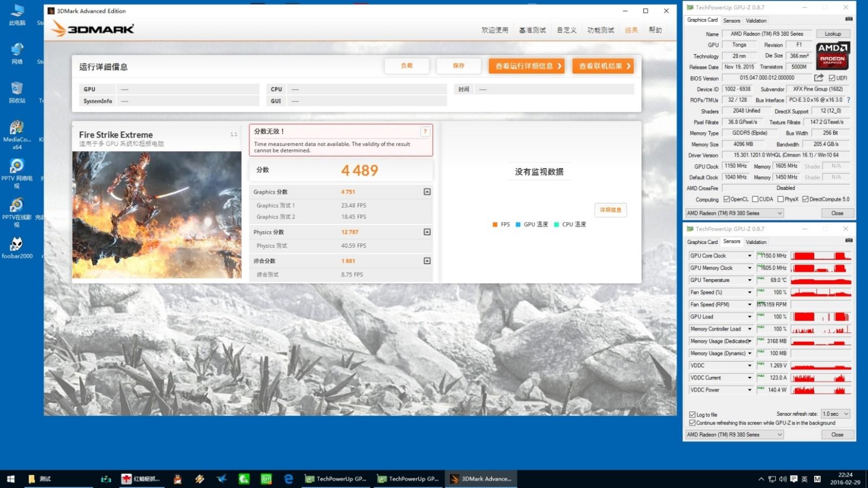Open the GPU selector dropdown in GPU-Z Sensors window
Viewport: 868px width, 488px height.
pos(735,434)
